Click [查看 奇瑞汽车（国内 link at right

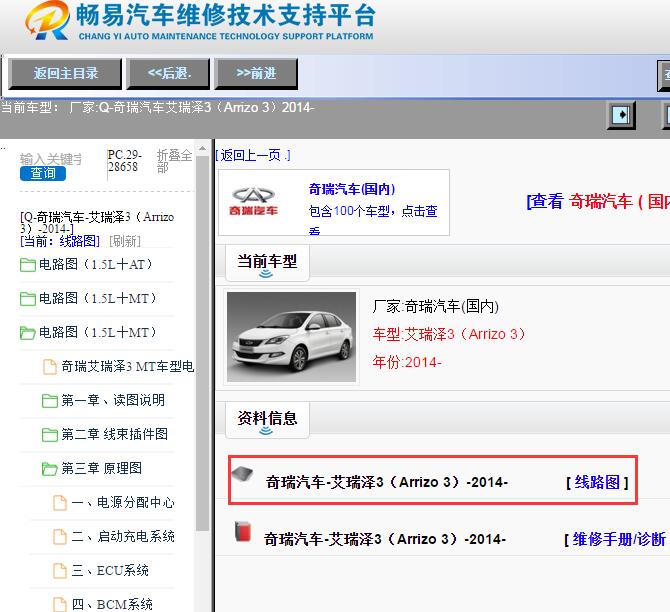598,201
